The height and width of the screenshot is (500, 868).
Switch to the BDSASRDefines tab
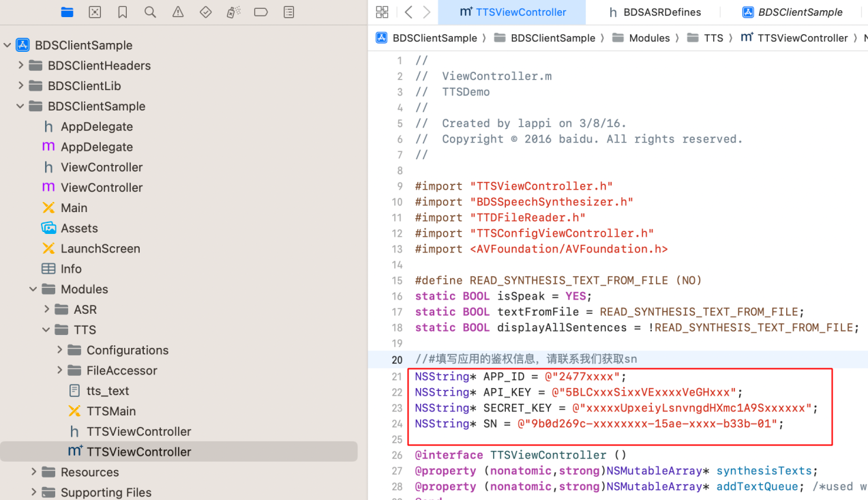point(655,12)
